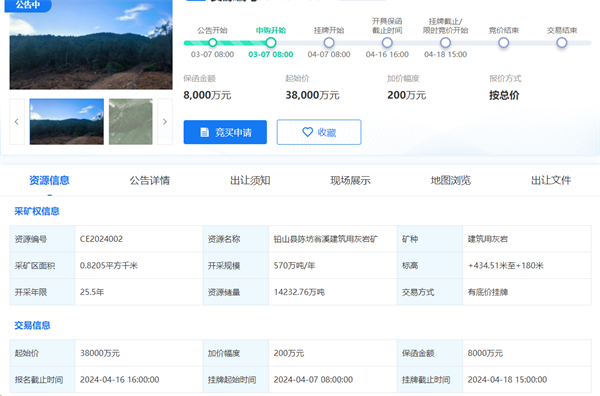The image size is (600, 396).
Task: Click the 竞买申请 bid application button
Action: [x=225, y=132]
